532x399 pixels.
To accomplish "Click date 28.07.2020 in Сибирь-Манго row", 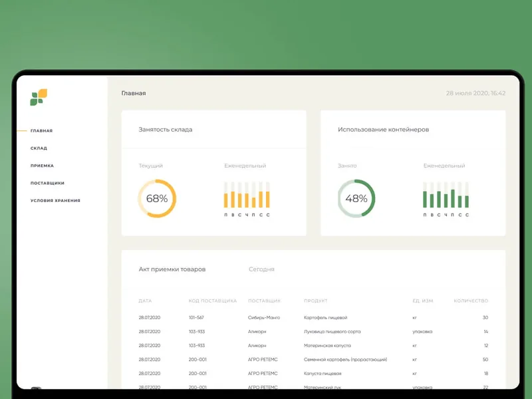I will pyautogui.click(x=149, y=318).
